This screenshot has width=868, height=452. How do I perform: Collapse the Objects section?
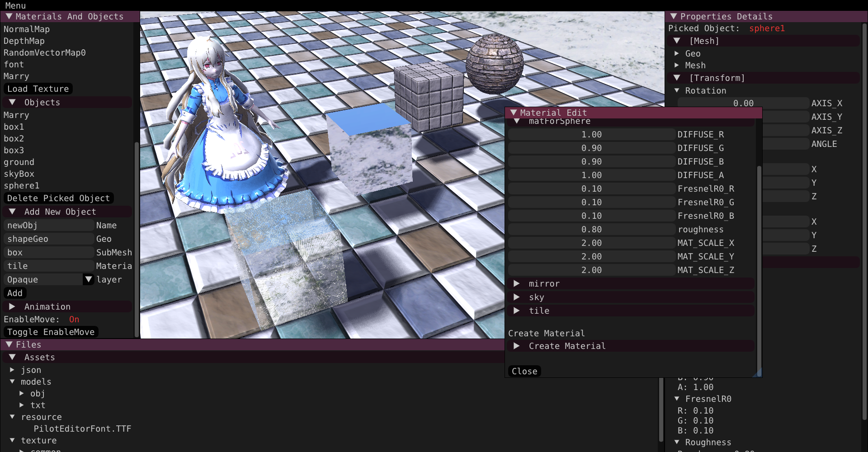coord(12,102)
